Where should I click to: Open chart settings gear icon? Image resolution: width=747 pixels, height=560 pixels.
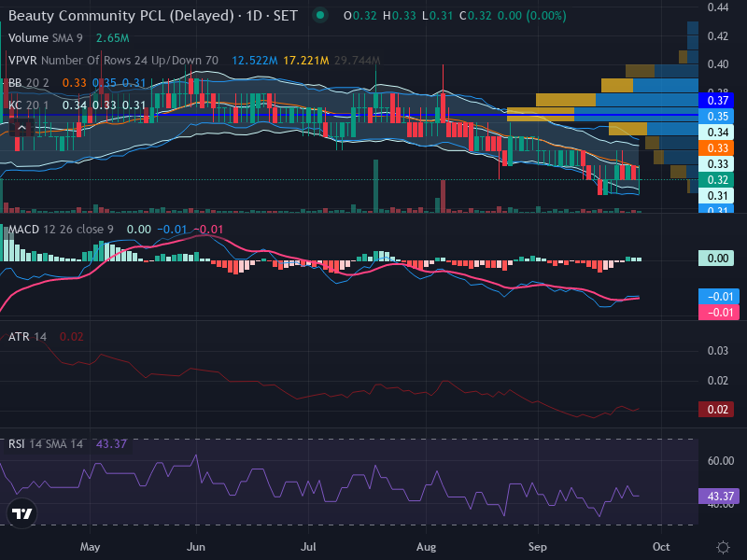723,547
